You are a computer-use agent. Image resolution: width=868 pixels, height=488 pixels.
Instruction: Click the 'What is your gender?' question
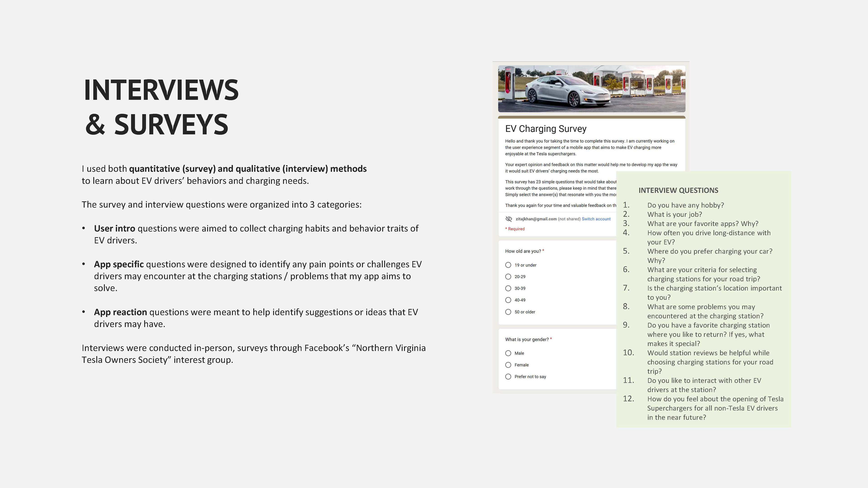pyautogui.click(x=527, y=340)
